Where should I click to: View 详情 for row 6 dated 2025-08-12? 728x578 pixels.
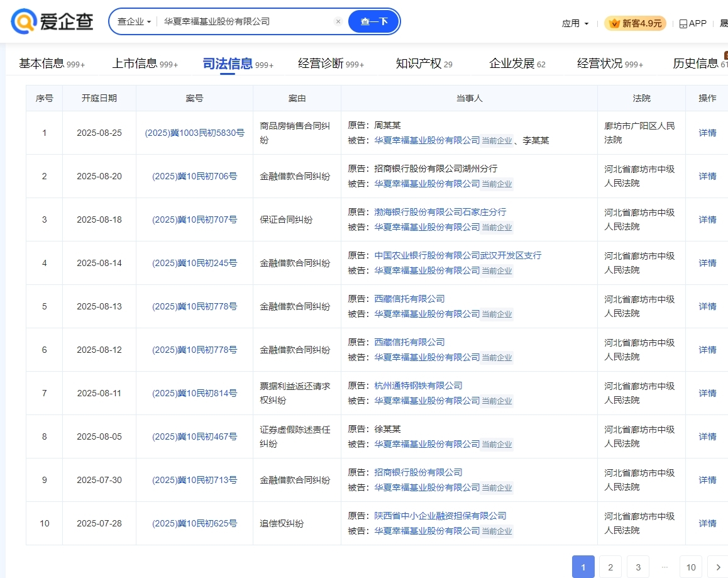[707, 350]
